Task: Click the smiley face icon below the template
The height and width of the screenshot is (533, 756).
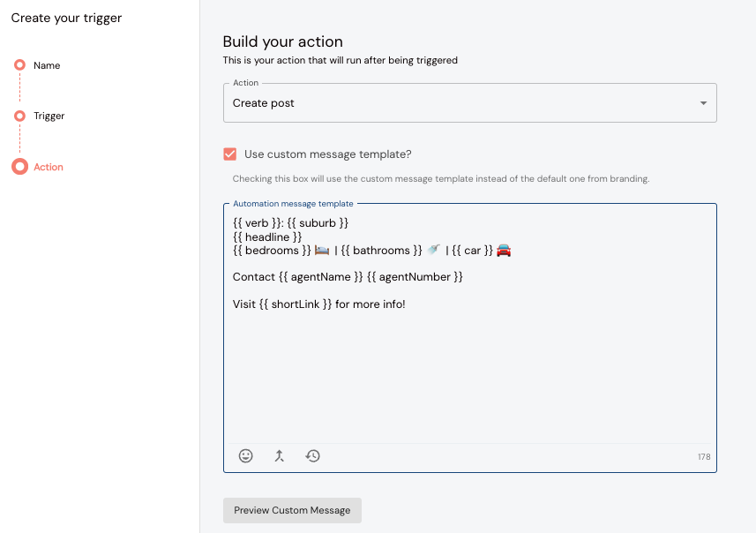Action: (x=246, y=455)
